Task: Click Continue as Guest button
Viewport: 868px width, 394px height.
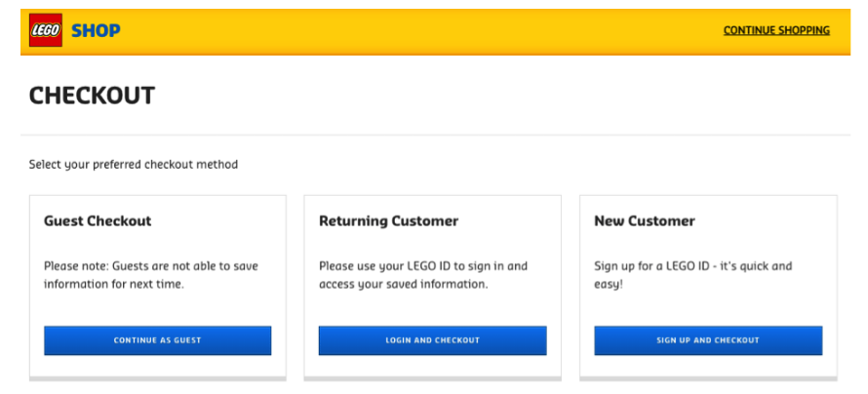Action: coord(158,340)
